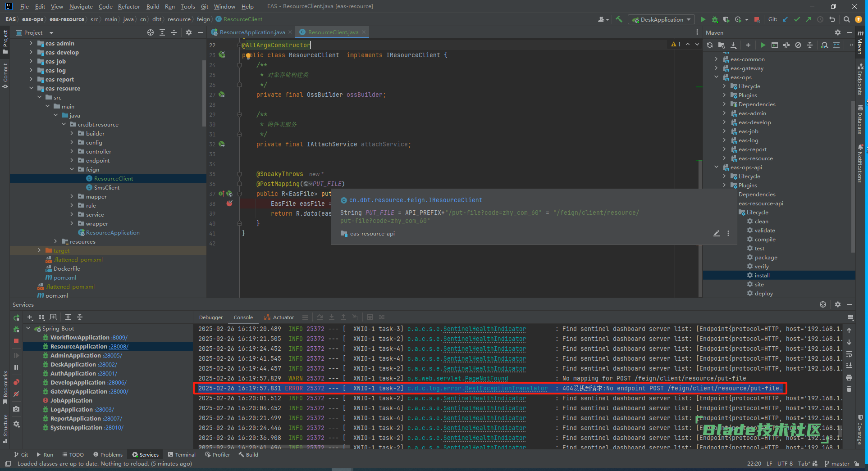Collapse all in Project panel toolbar

pos(174,32)
